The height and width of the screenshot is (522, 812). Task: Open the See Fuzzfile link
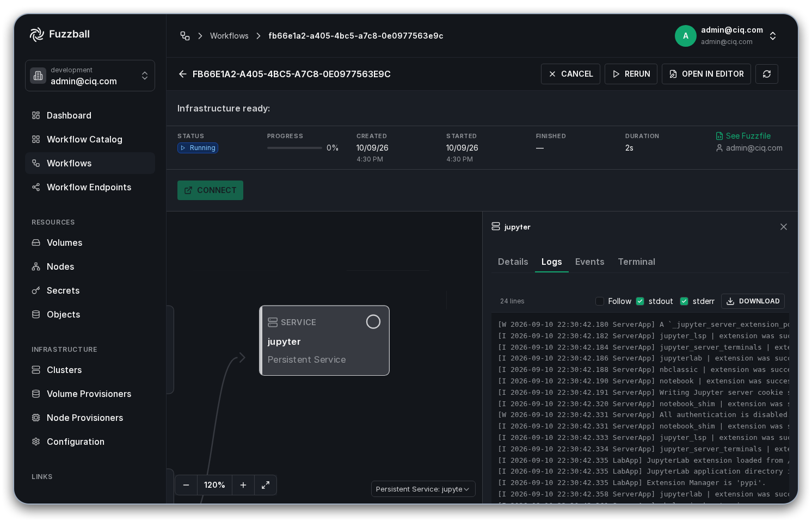(743, 136)
